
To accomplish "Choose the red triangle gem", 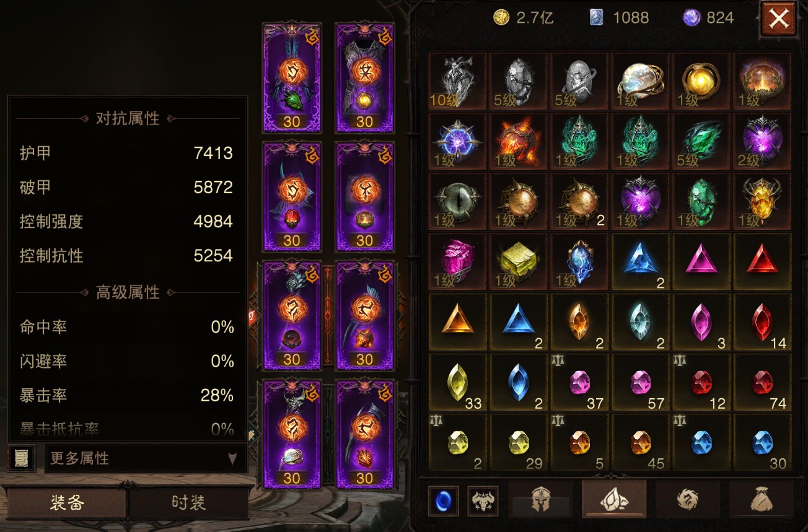I will point(763,262).
